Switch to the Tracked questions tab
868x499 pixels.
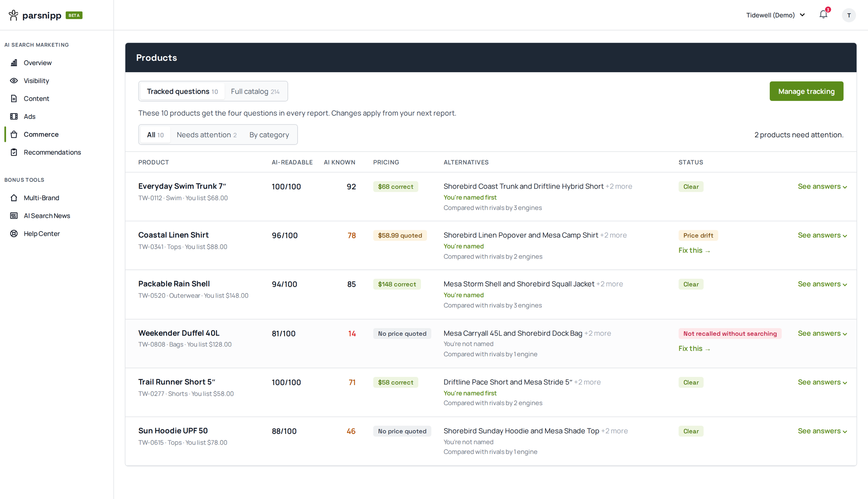tap(182, 91)
